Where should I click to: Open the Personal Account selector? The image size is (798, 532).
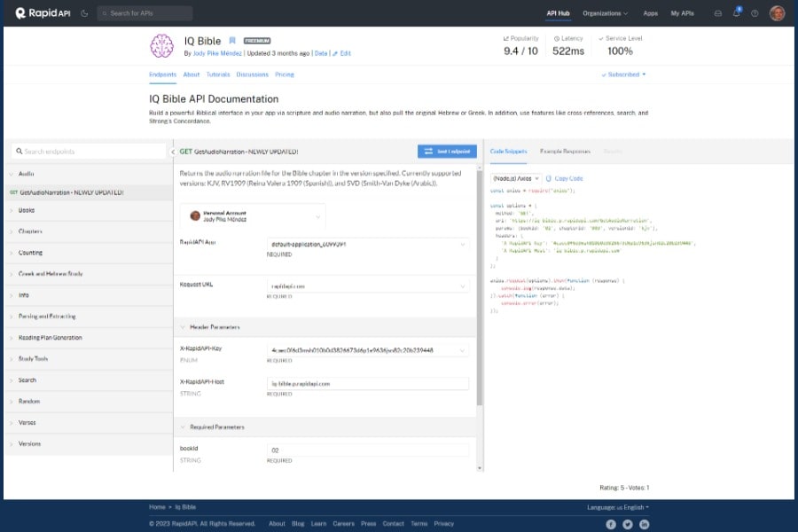[253, 215]
